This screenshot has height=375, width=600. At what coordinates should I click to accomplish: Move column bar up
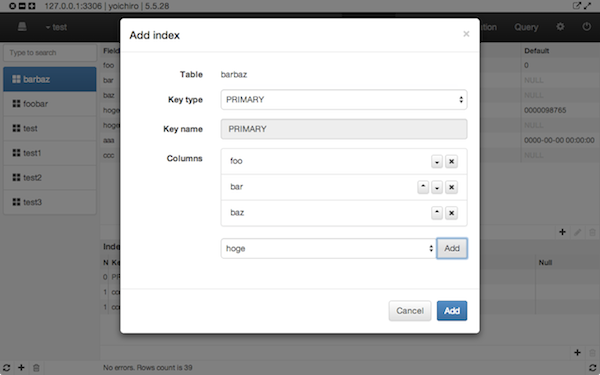coord(423,188)
